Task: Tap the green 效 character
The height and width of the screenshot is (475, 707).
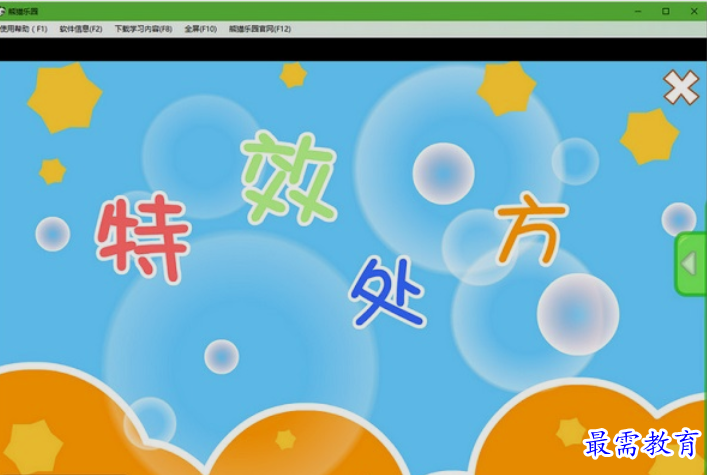Action: point(289,178)
